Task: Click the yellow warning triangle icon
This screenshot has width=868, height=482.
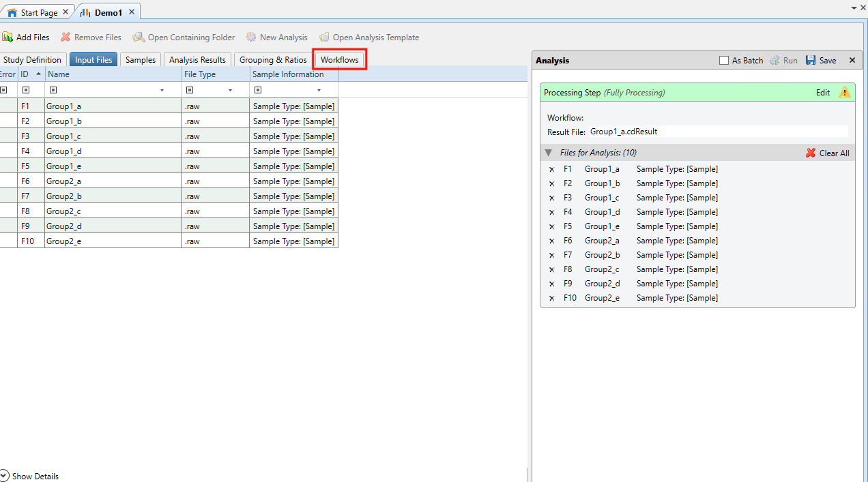Action: click(x=845, y=93)
